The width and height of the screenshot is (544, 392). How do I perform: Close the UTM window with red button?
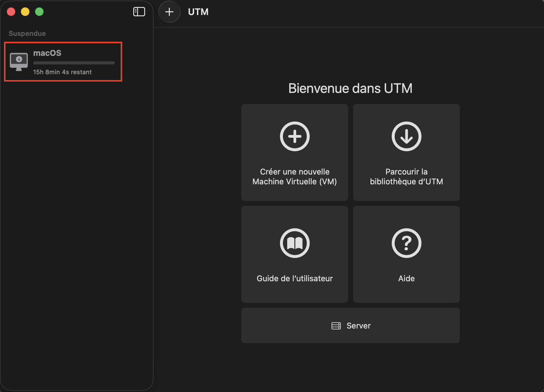pyautogui.click(x=11, y=12)
